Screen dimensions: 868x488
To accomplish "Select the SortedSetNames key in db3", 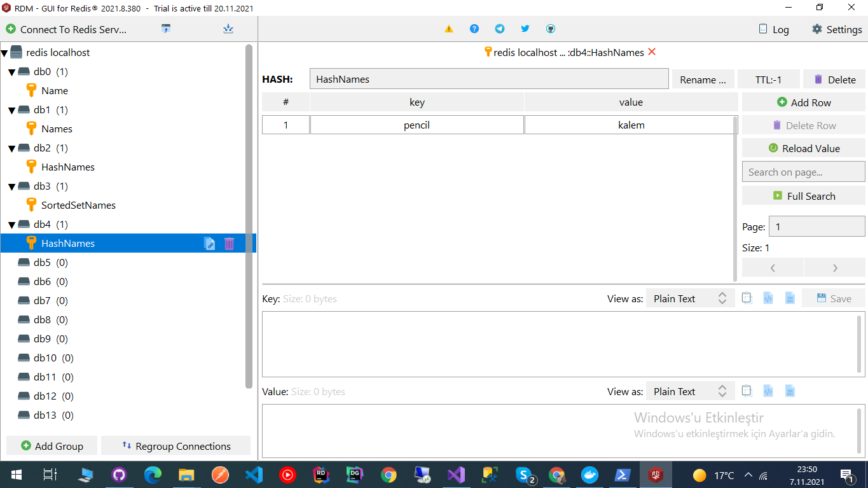I will point(78,206).
